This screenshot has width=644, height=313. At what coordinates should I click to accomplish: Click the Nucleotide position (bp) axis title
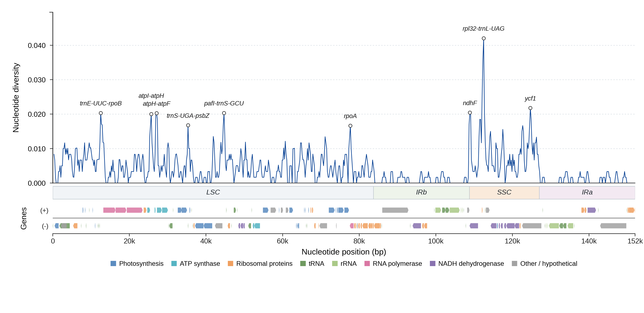click(x=344, y=252)
